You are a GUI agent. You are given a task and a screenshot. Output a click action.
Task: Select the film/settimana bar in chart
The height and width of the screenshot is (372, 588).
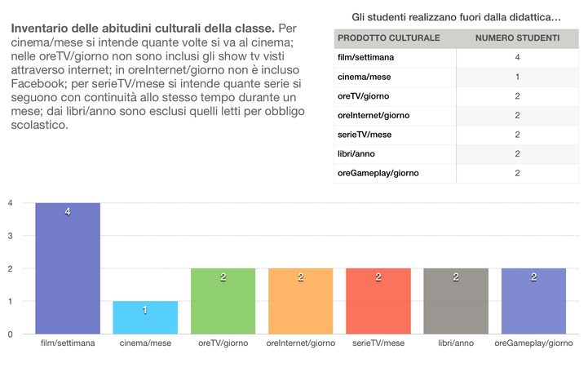(68, 268)
